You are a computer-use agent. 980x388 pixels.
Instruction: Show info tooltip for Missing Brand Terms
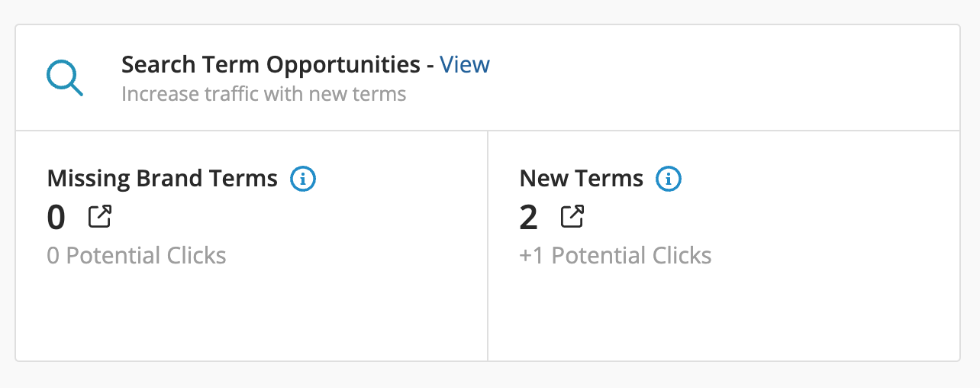(x=303, y=179)
